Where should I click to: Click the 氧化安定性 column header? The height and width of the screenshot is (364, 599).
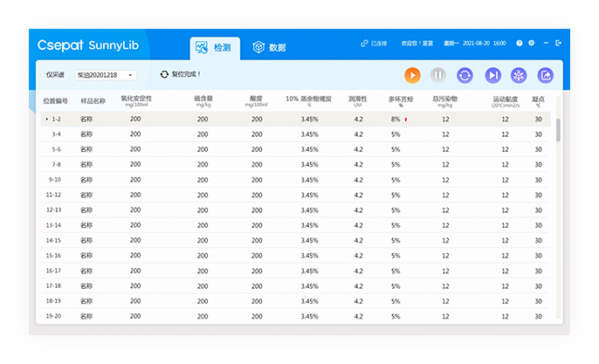pos(135,100)
